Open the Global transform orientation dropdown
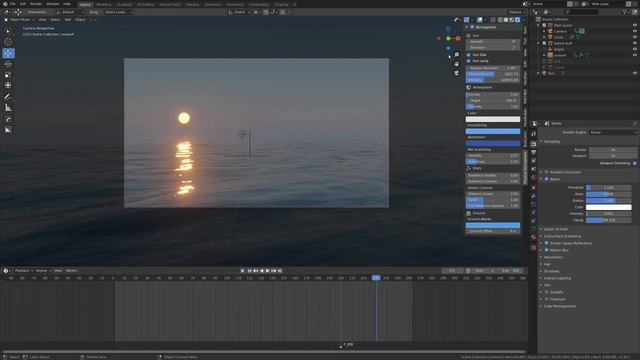This screenshot has width=640, height=360. coord(239,12)
